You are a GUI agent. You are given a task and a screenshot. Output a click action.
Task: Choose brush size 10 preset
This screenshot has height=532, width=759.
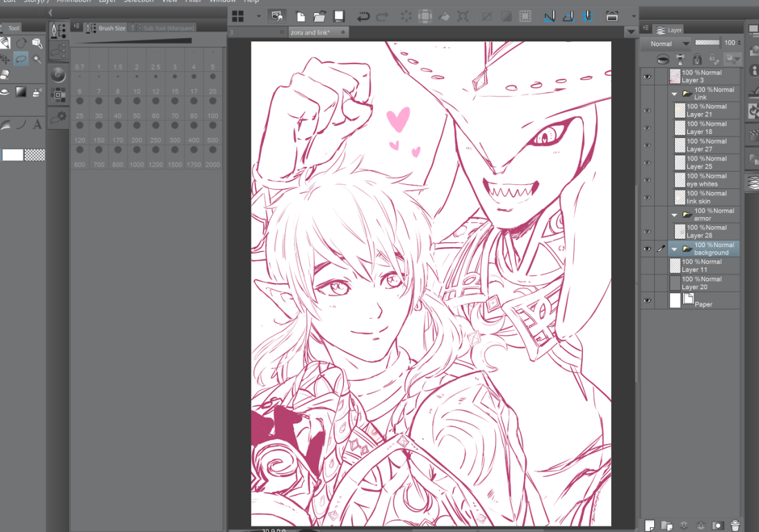tap(137, 101)
